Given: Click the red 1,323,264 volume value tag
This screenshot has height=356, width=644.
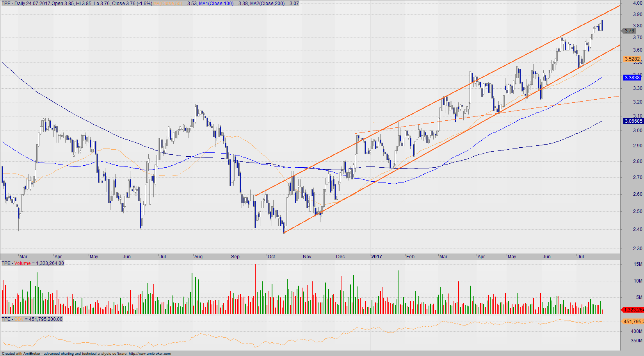Looking at the screenshot, I should 633,309.
